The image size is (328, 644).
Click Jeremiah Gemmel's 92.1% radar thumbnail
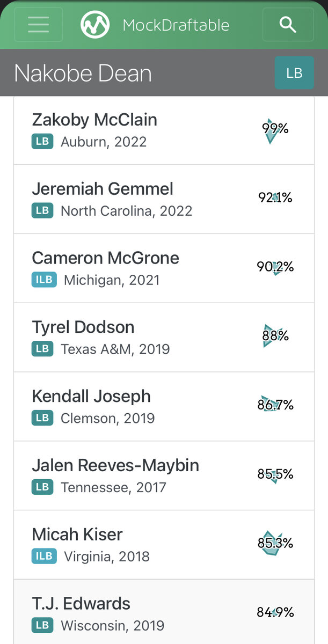pos(275,198)
